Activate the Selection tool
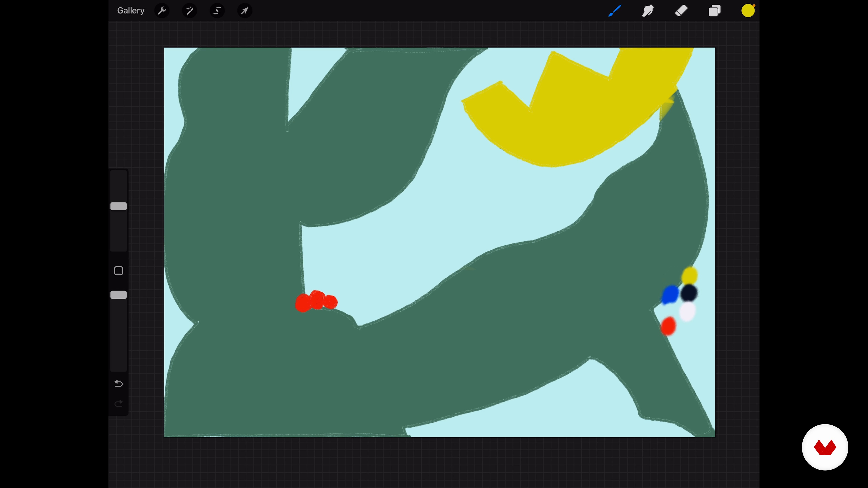The height and width of the screenshot is (488, 868). (217, 11)
